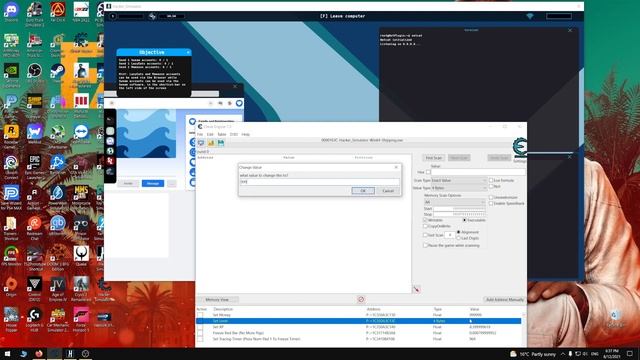
Task: Collapse the Objective panel in Hacker Simulator
Action: pos(188,52)
